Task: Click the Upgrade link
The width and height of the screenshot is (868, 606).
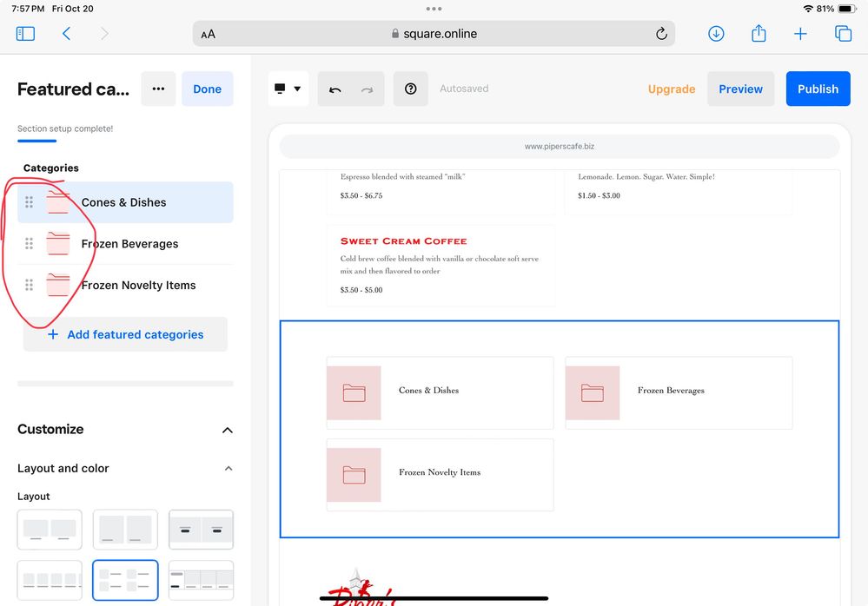Action: tap(672, 89)
